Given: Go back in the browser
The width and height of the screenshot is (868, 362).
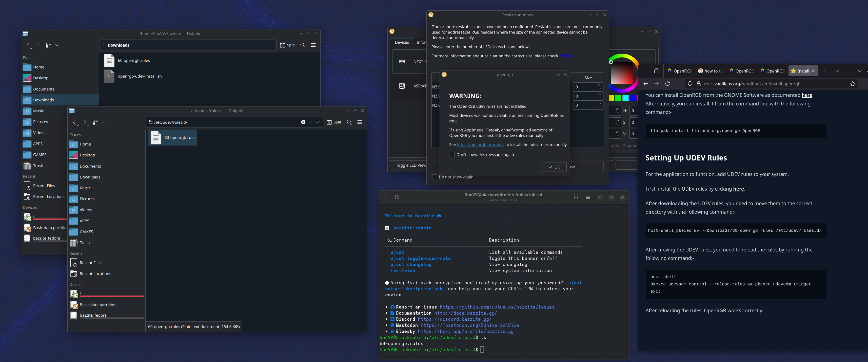Looking at the screenshot, I should click(645, 84).
